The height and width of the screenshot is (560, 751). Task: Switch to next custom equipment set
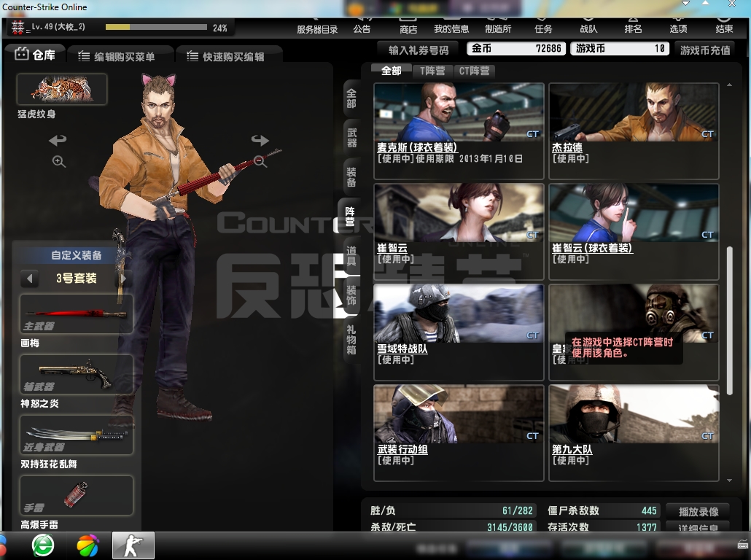tap(123, 279)
